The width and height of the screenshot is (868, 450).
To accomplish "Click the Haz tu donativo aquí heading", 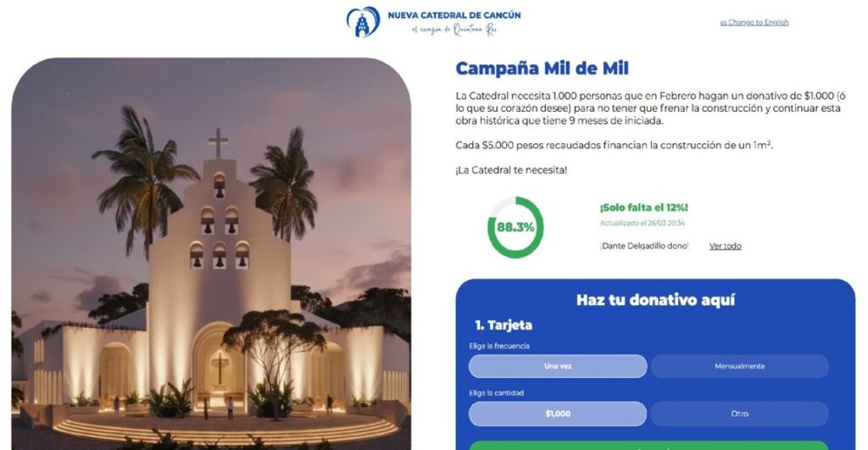I will click(655, 300).
